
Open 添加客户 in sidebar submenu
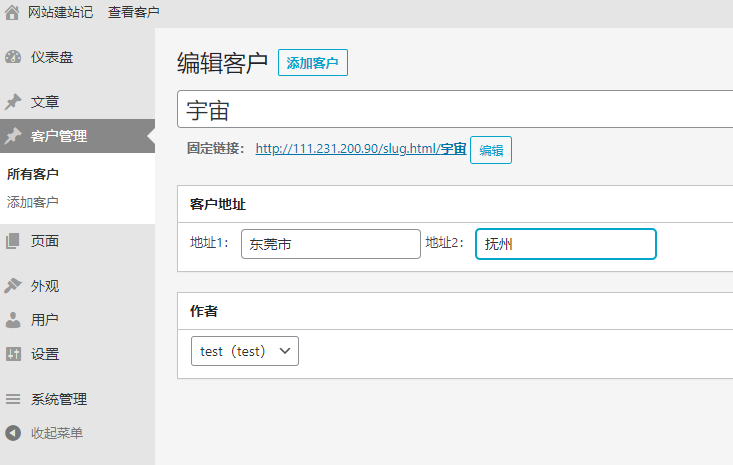tap(33, 202)
